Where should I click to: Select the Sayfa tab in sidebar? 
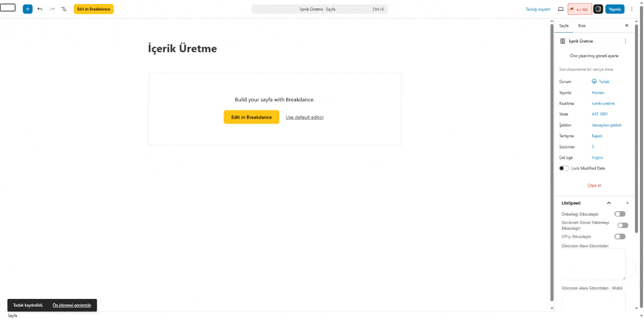pos(564,26)
